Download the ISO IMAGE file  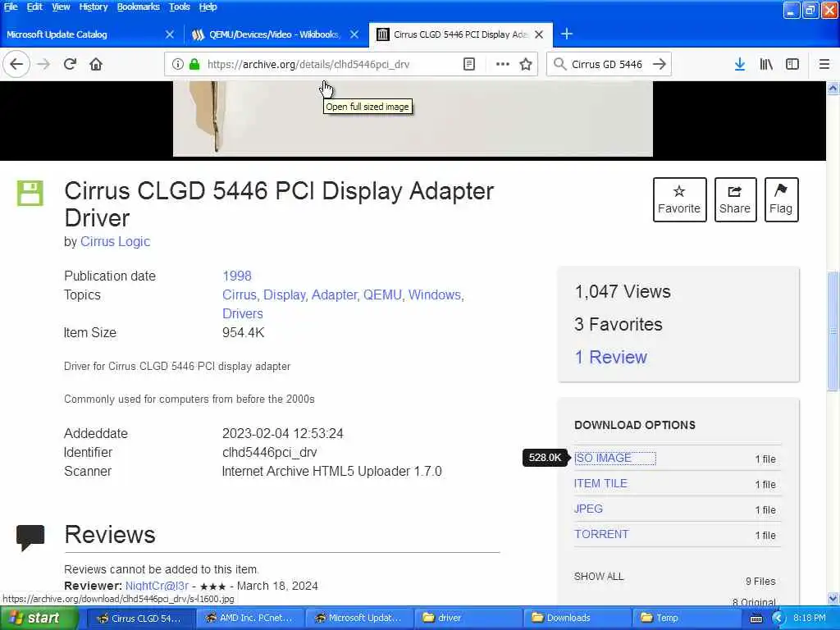coord(603,458)
